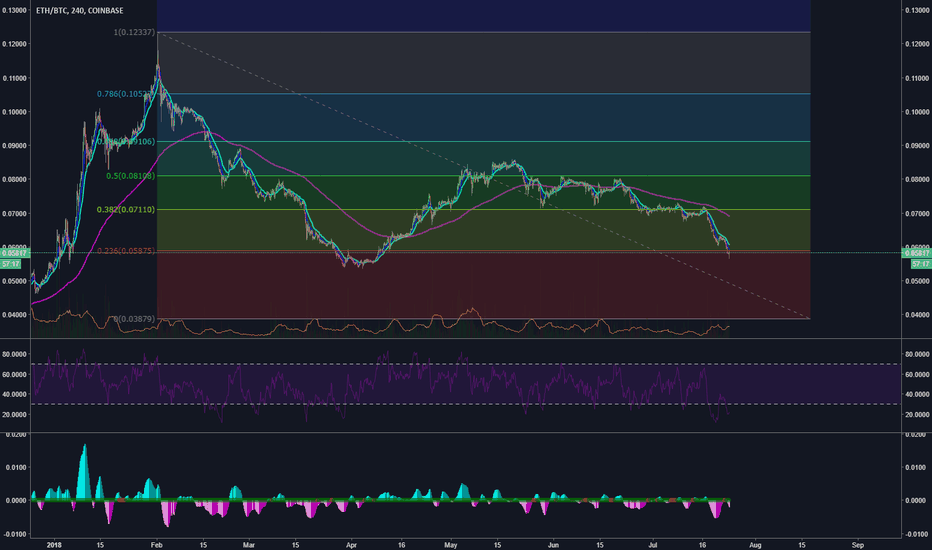
Task: Click 0.12000 on the right price axis
Action: 918,44
